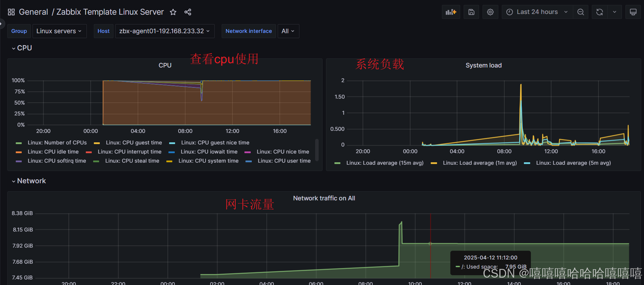
Task: Refresh the dashboard
Action: pyautogui.click(x=600, y=12)
